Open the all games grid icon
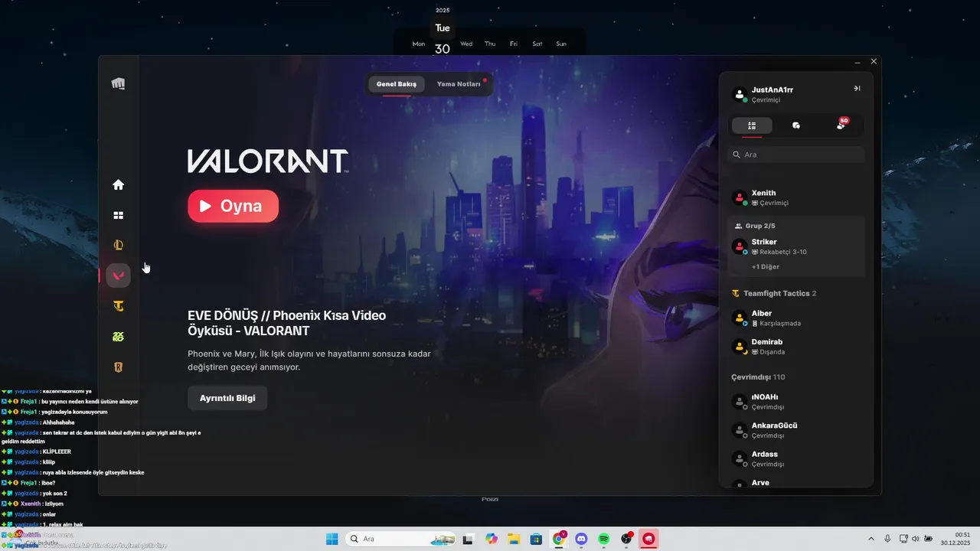Screen dimensions: 980x551 118,216
